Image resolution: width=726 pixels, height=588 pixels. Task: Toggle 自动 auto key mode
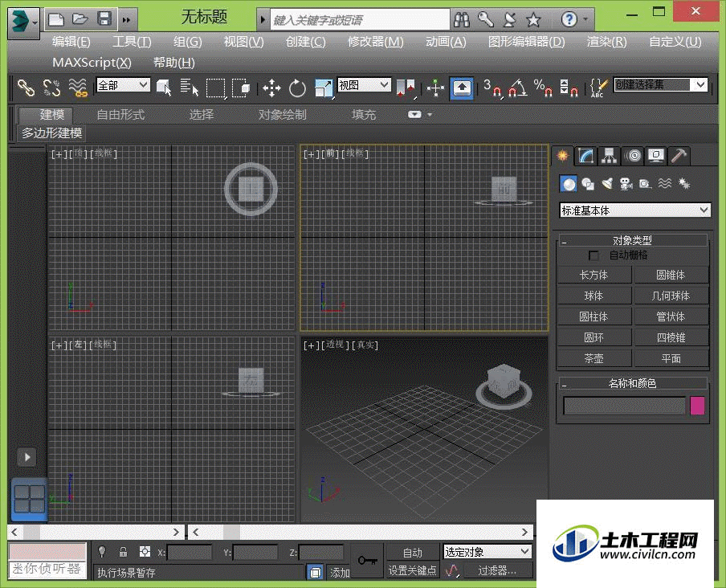[x=412, y=553]
